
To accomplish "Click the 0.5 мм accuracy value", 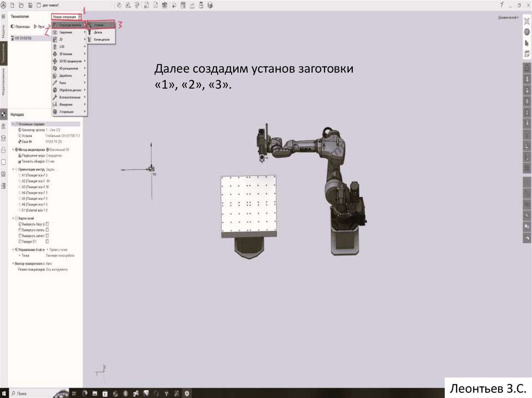I will pos(50,161).
